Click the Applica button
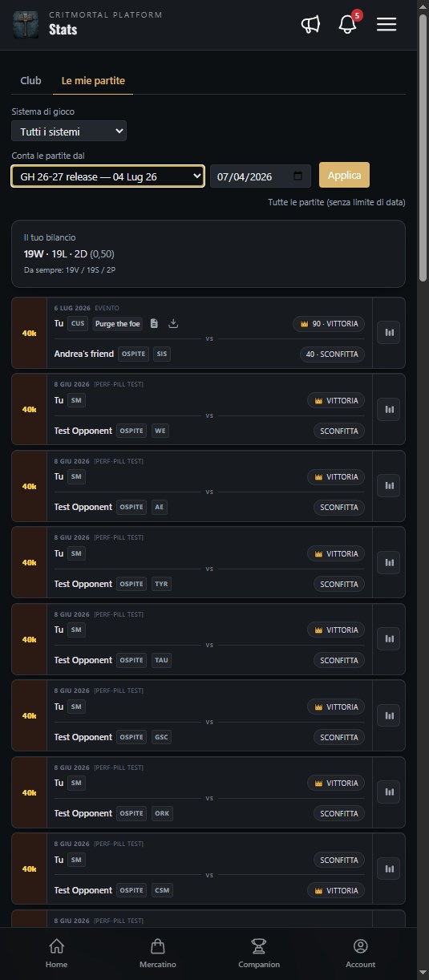 click(344, 175)
